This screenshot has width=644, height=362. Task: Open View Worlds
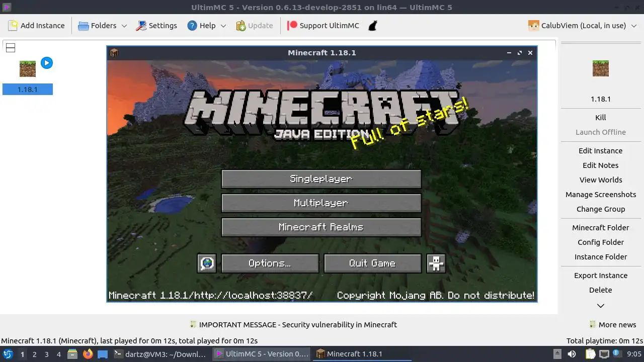click(x=601, y=180)
